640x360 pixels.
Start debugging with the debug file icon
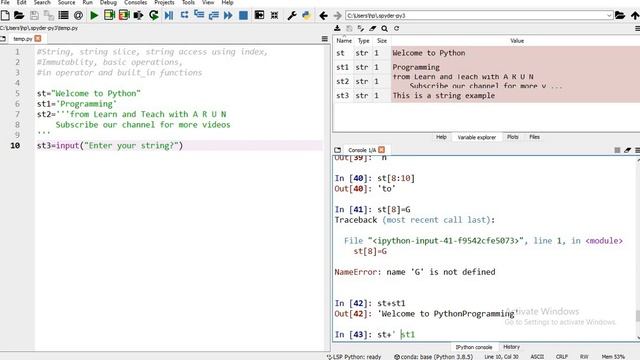pyautogui.click(x=169, y=16)
